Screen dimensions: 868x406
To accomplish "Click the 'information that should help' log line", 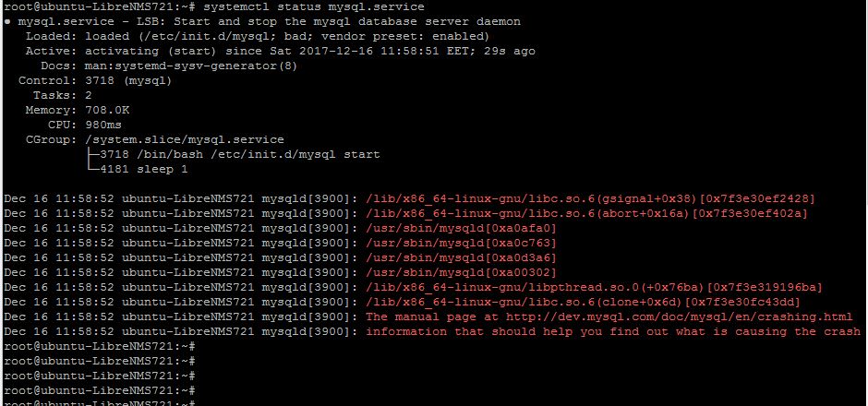I will pos(432,331).
